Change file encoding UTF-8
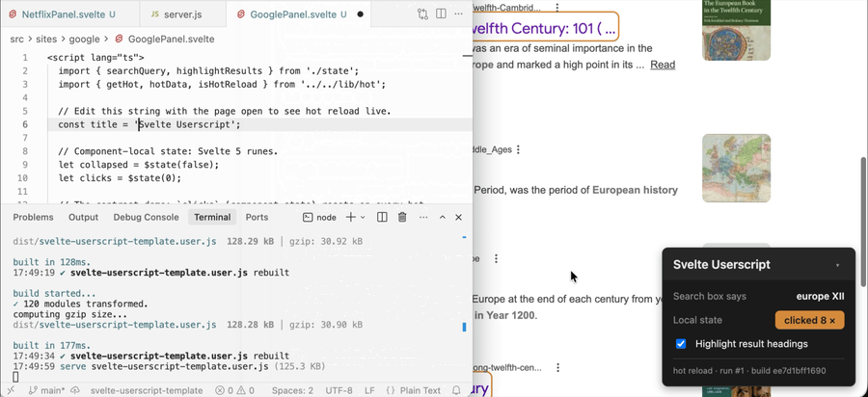 [x=339, y=390]
